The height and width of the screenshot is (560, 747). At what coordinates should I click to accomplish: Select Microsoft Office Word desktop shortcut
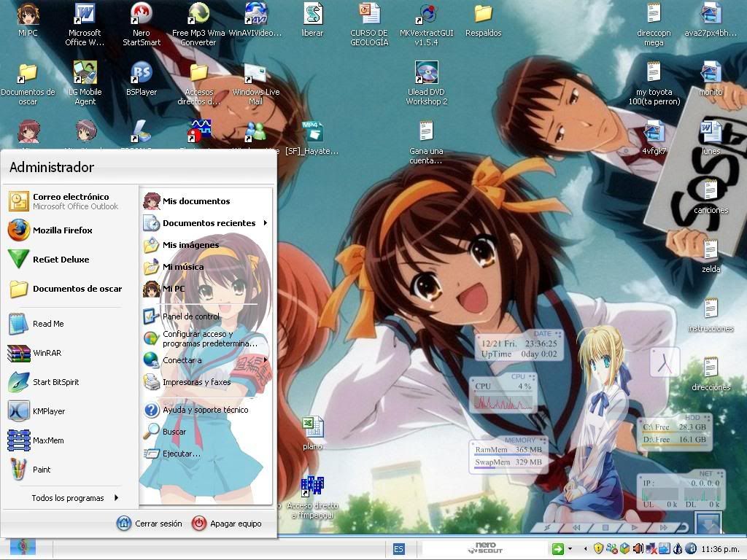(x=85, y=24)
